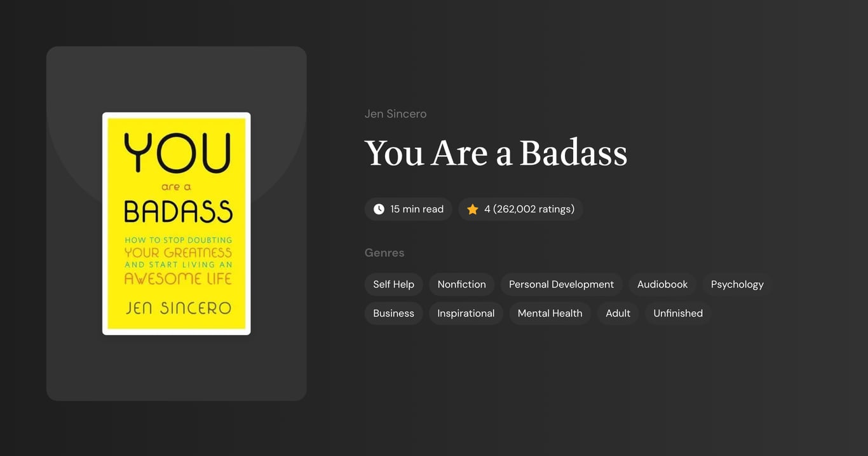Click the Business genre tag
Viewport: 868px width, 456px height.
click(x=393, y=313)
